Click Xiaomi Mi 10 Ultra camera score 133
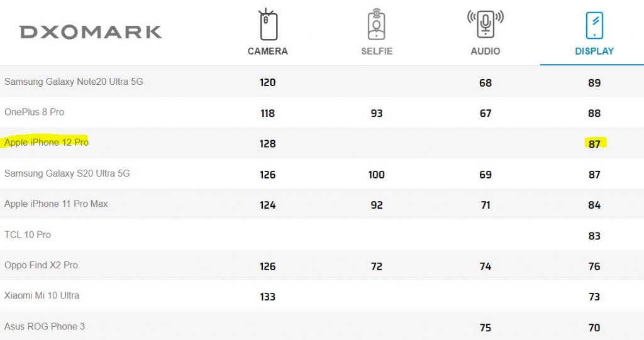The width and height of the screenshot is (644, 340). 267,297
